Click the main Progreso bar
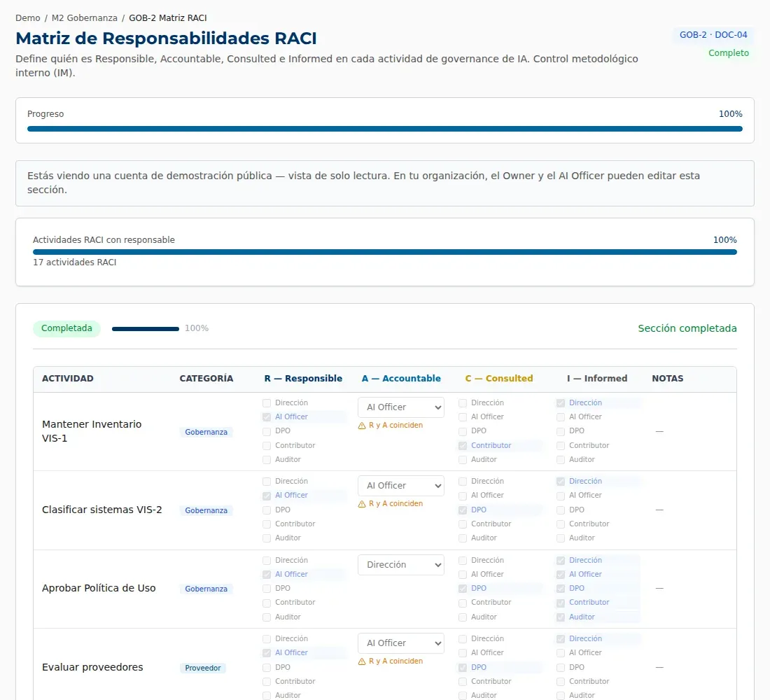The image size is (770, 700). [x=384, y=129]
